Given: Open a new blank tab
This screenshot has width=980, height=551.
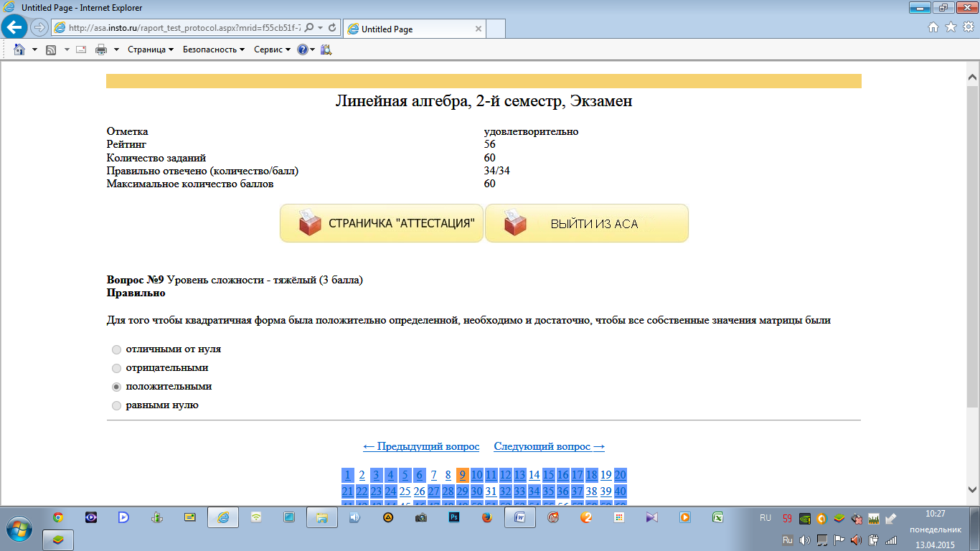Looking at the screenshot, I should click(496, 29).
